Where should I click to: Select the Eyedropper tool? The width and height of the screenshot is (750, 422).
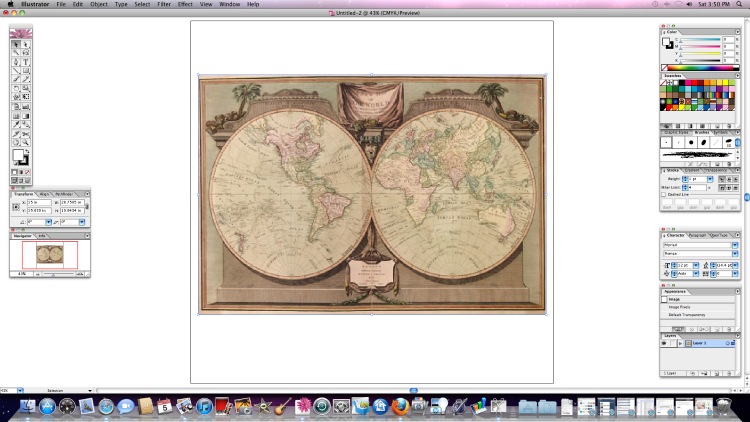pos(16,124)
